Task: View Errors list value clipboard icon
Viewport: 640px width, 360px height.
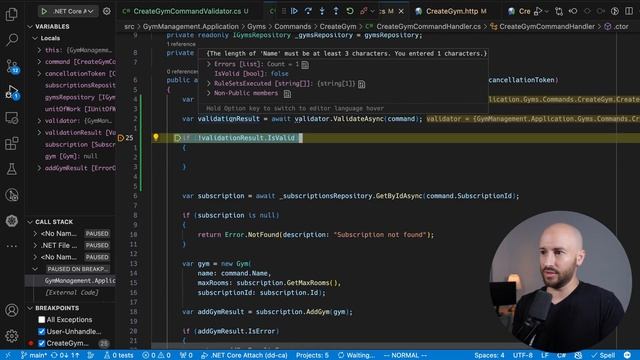Action: [x=305, y=64]
